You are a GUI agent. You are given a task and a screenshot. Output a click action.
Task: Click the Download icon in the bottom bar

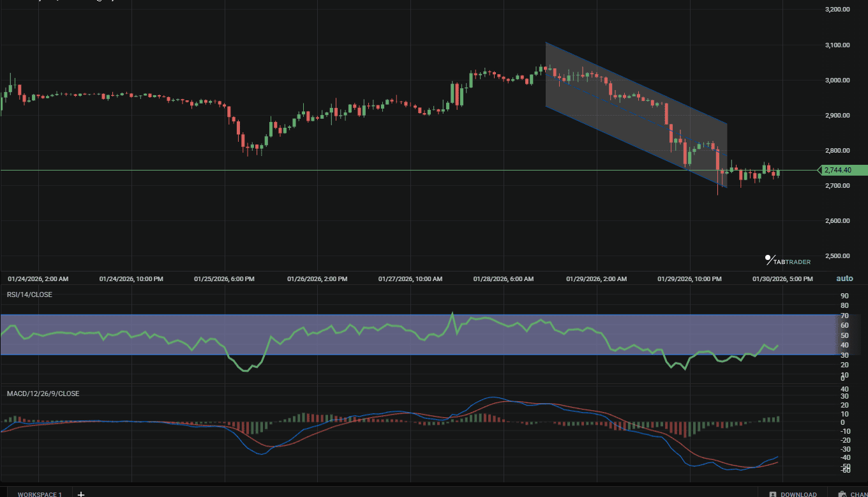774,494
